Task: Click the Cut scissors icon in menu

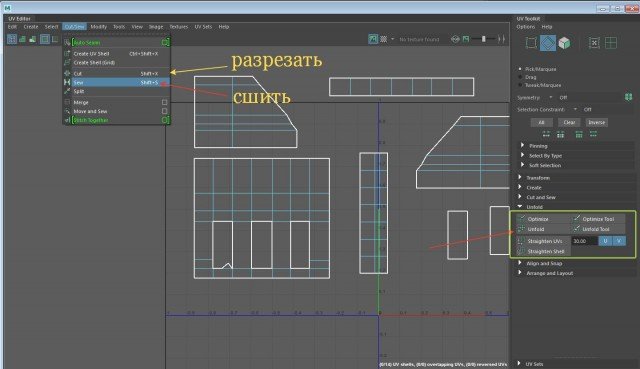Action: click(x=67, y=73)
